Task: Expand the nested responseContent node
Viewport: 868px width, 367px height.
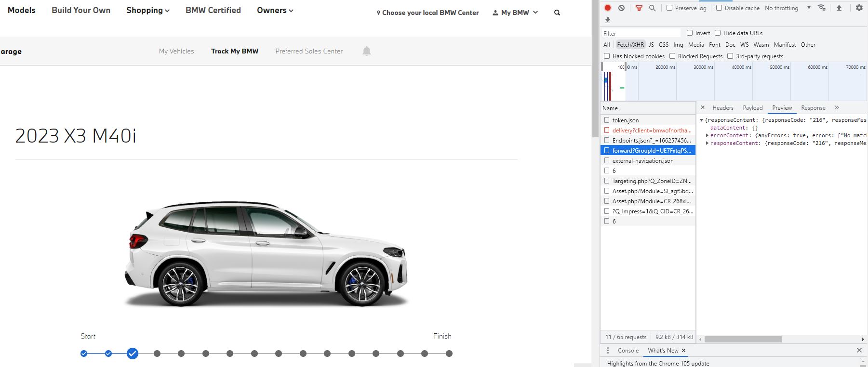Action: (x=707, y=143)
